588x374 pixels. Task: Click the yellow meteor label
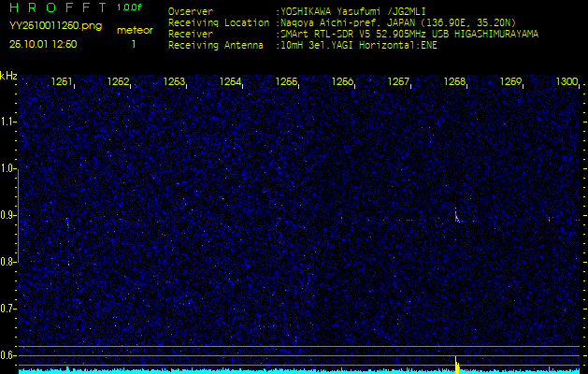coord(134,30)
